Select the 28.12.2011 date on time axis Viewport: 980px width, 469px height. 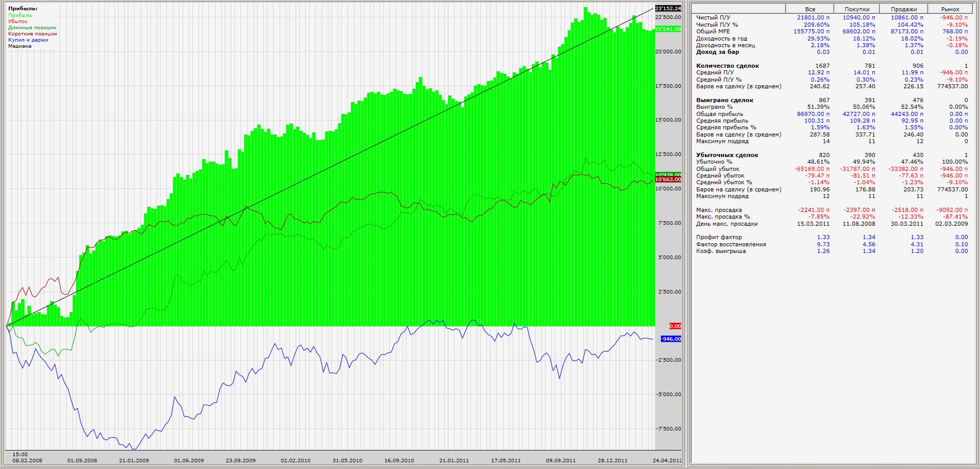[x=613, y=461]
